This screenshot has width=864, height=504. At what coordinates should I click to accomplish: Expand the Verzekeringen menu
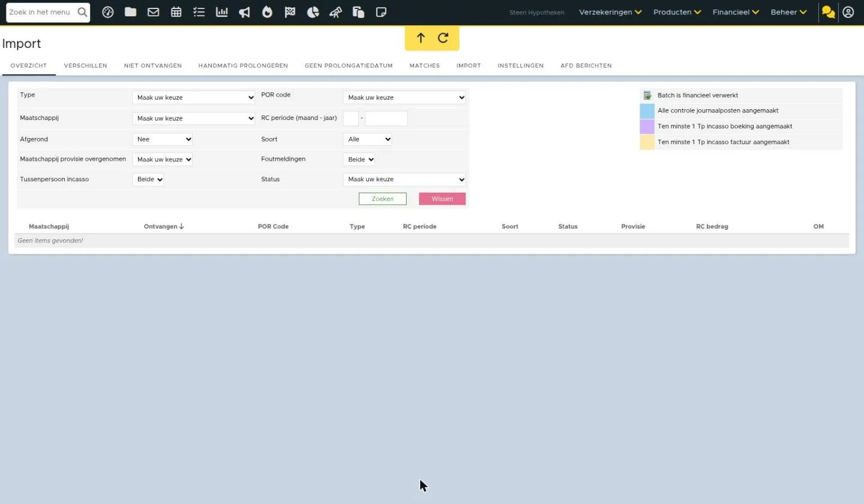coord(610,12)
